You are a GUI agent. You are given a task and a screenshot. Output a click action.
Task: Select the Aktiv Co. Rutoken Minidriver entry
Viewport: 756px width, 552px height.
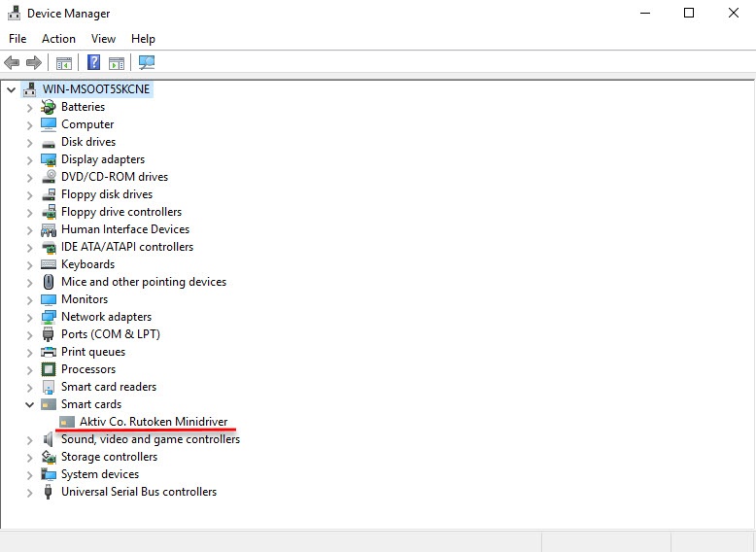click(x=154, y=422)
